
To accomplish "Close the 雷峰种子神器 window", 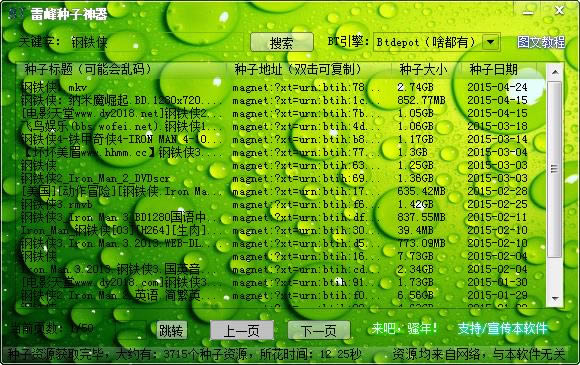I will pos(559,11).
